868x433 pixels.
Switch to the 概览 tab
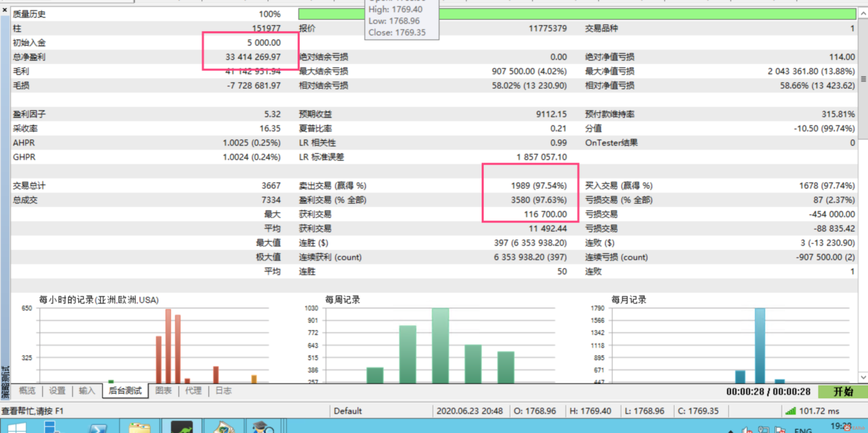(27, 390)
